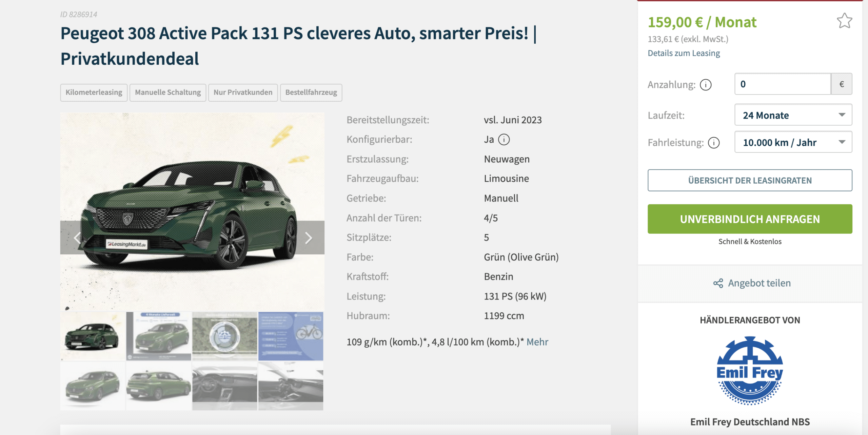
Task: Click the Anzahlung amount input field
Action: (783, 84)
